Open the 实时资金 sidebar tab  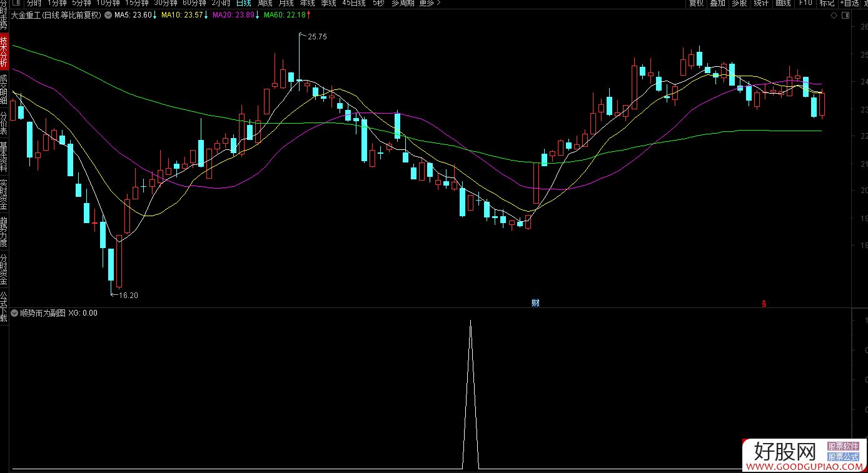point(4,194)
